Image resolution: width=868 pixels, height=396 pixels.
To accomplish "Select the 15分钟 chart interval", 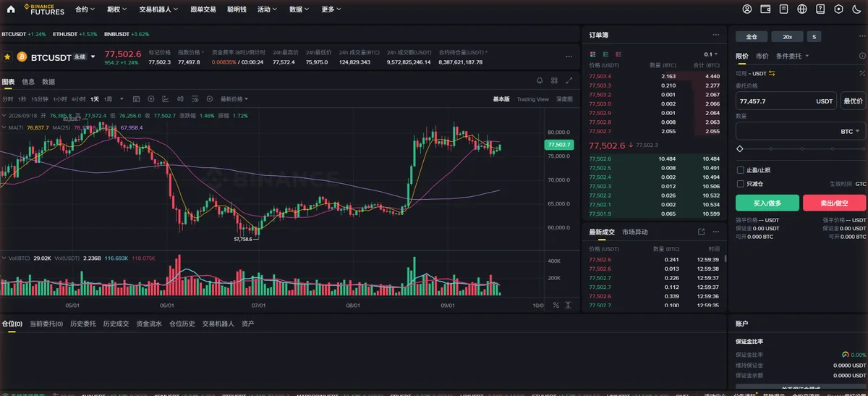I will click(x=40, y=98).
